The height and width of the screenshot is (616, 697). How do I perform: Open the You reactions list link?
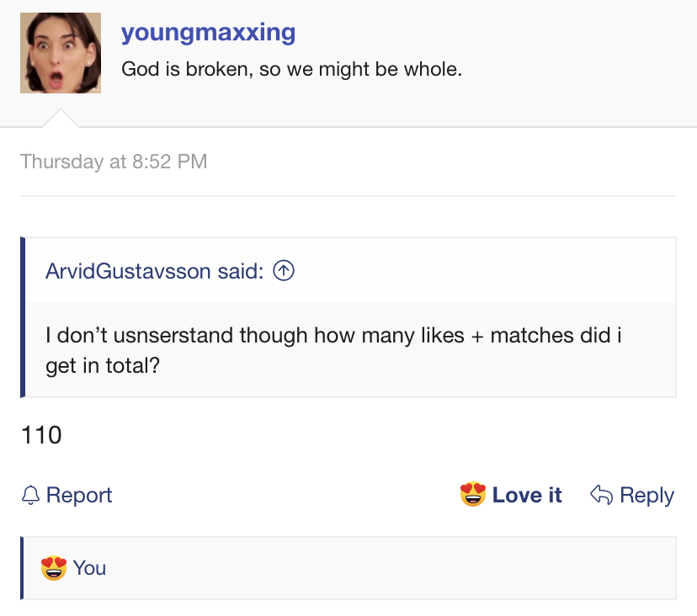pyautogui.click(x=89, y=568)
